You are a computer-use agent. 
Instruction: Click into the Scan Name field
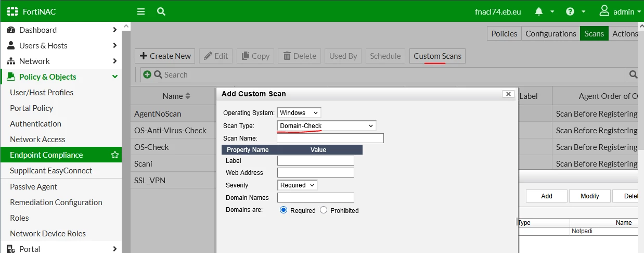coord(330,138)
